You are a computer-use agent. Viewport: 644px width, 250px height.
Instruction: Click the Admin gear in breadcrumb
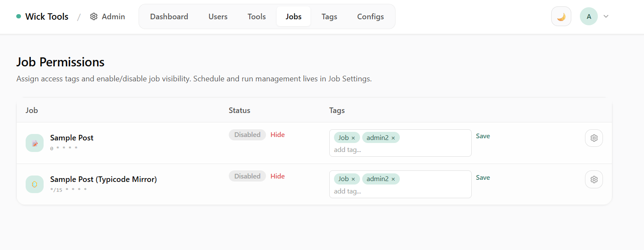pos(94,17)
